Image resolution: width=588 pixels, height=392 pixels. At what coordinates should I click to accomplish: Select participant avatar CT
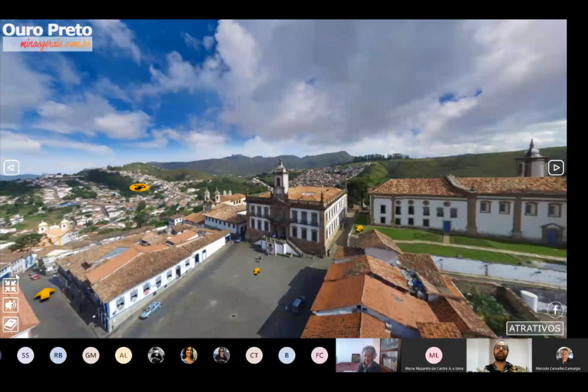click(x=254, y=355)
